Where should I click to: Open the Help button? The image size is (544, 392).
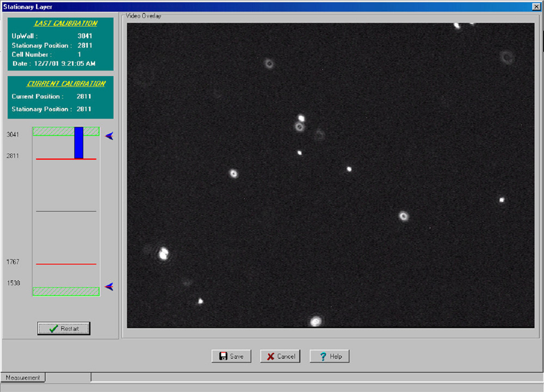(x=329, y=356)
